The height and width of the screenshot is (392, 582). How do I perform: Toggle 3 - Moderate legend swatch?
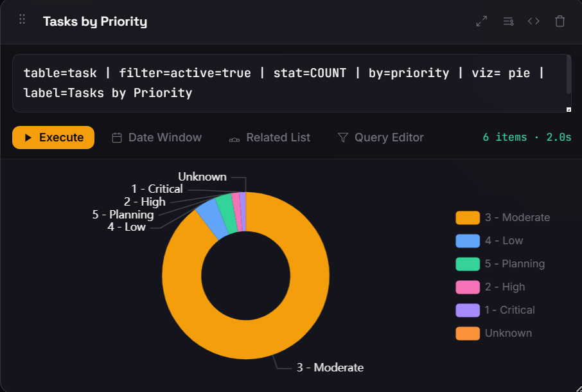[x=468, y=218]
